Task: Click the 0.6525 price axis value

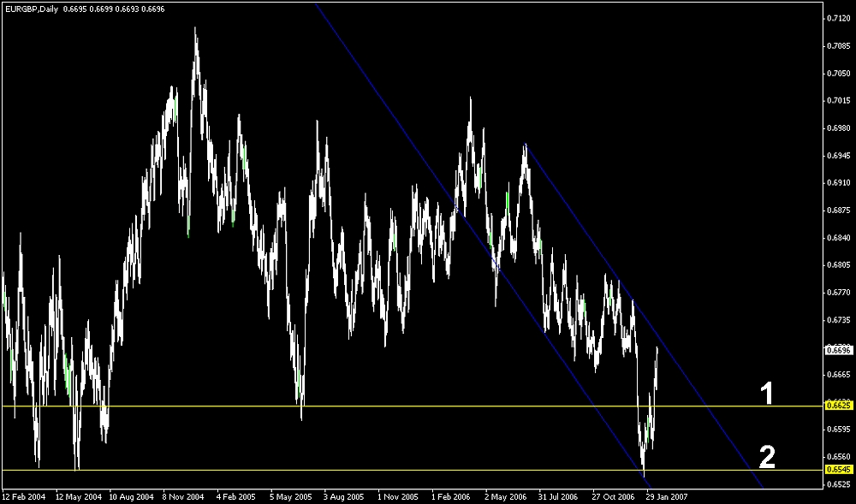Action: 837,484
